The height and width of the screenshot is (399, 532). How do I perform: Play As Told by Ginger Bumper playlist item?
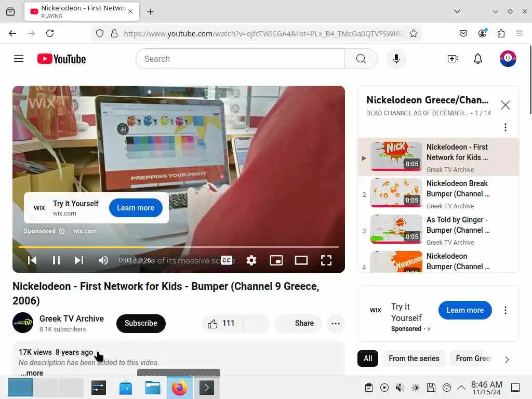coord(438,230)
